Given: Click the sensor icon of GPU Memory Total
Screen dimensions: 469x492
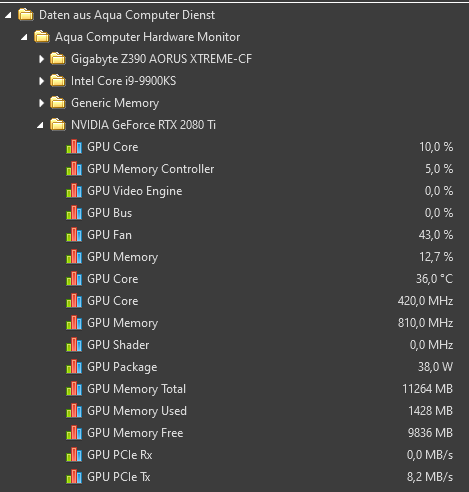Looking at the screenshot, I should coord(74,389).
